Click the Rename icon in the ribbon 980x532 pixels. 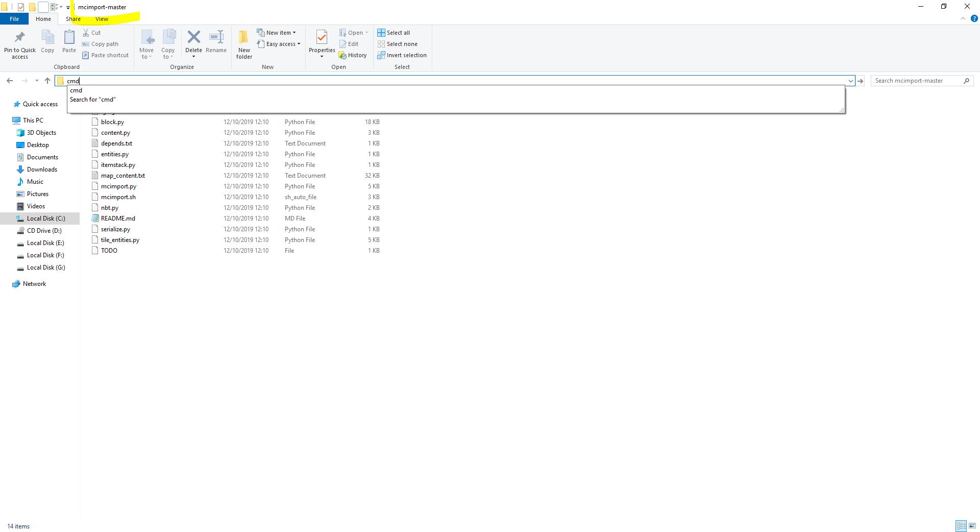coord(216,37)
